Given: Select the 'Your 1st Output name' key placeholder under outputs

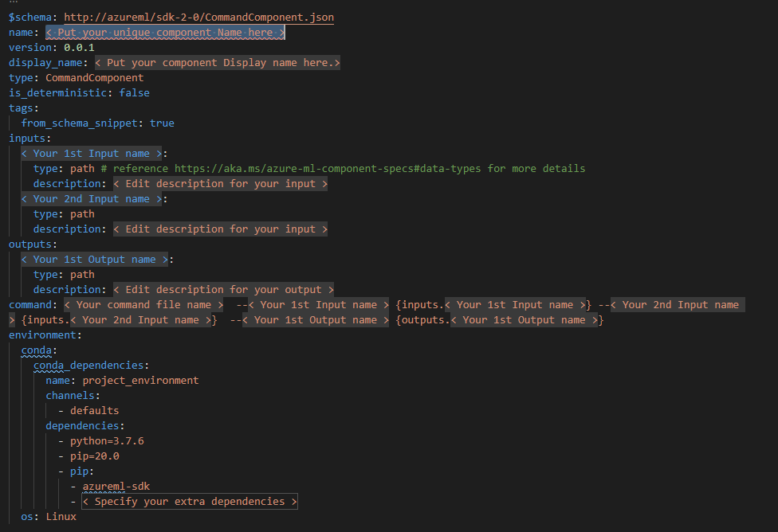Looking at the screenshot, I should 94,260.
